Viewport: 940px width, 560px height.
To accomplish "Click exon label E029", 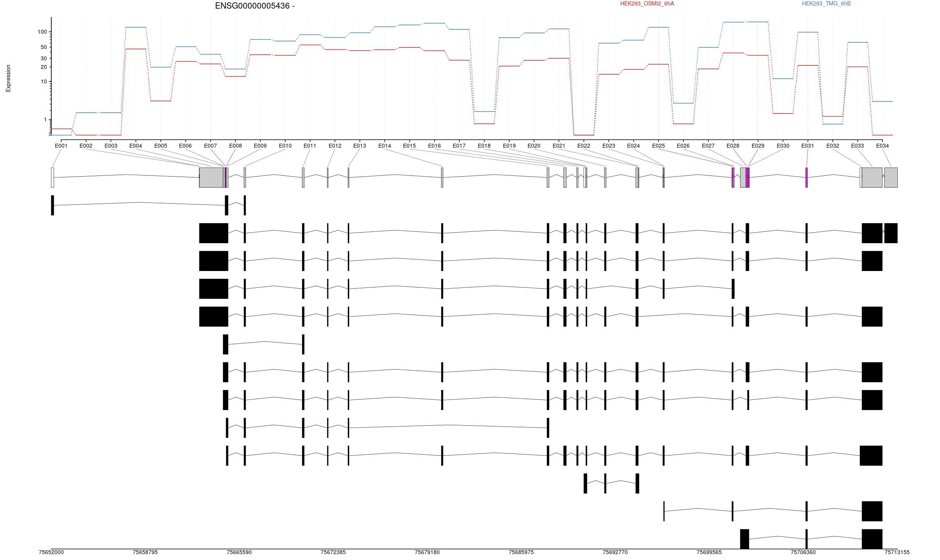I will 758,146.
